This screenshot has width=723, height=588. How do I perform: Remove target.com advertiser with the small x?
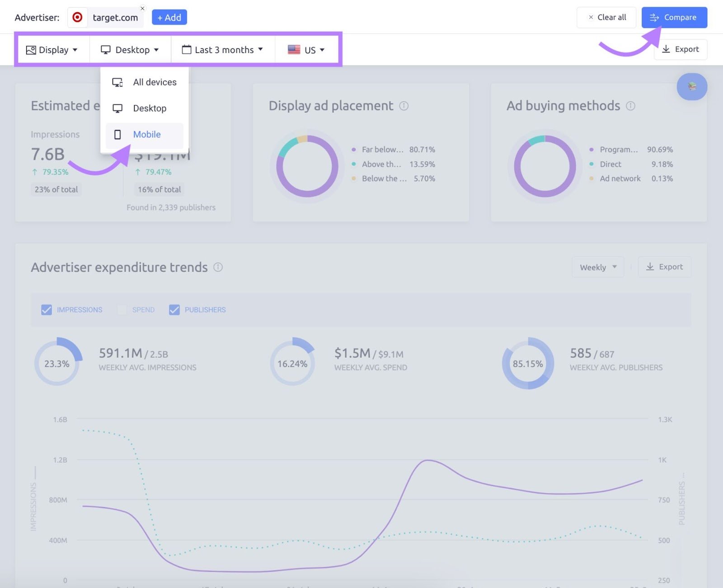(x=142, y=8)
